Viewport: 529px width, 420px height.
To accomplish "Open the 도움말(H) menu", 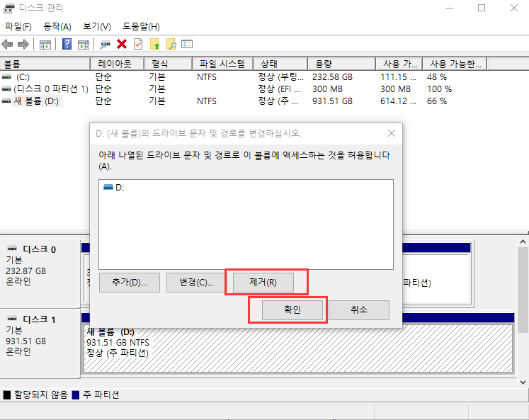I will [141, 27].
